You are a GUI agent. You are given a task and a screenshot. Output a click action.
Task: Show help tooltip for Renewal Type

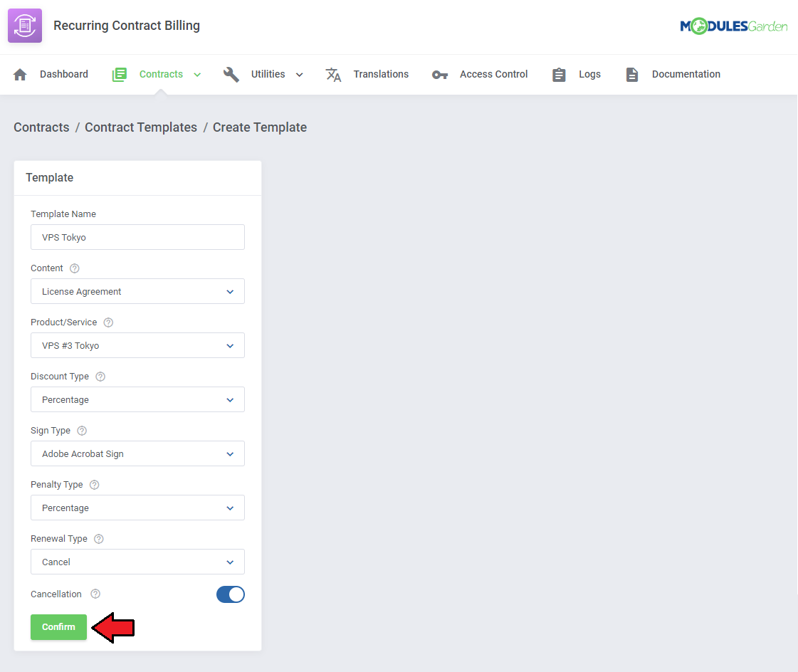99,539
